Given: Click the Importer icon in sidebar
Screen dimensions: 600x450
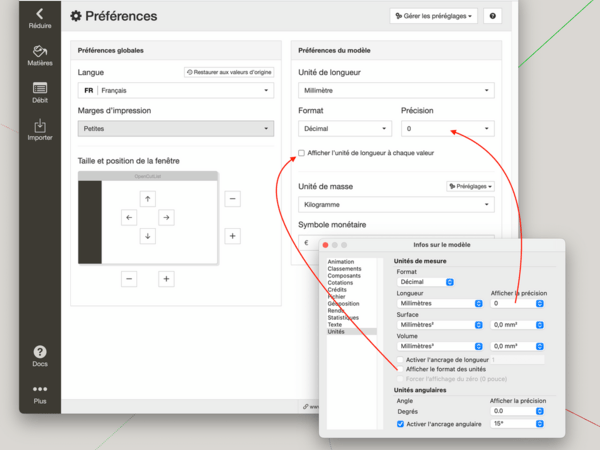Looking at the screenshot, I should [x=40, y=130].
